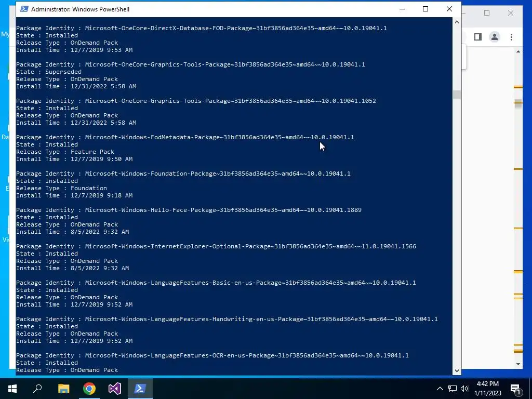Image resolution: width=532 pixels, height=399 pixels.
Task: Click the FodMetadata package identity line
Action: pos(185,137)
